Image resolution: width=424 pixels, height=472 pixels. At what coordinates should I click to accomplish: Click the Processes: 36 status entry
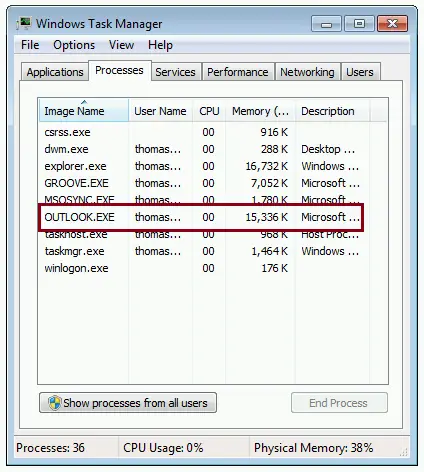[x=50, y=448]
